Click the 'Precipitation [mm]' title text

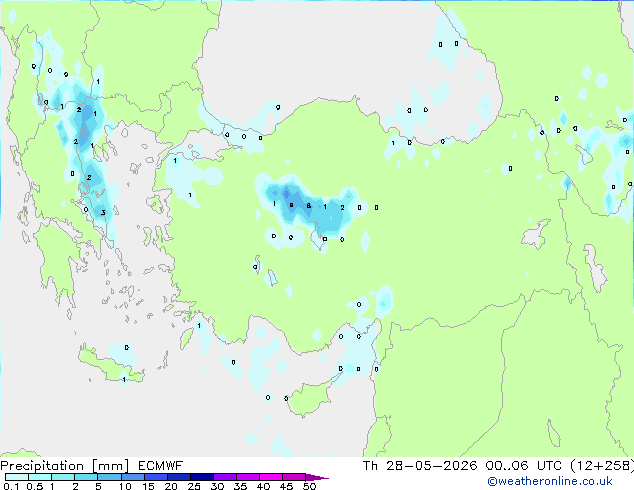point(65,466)
